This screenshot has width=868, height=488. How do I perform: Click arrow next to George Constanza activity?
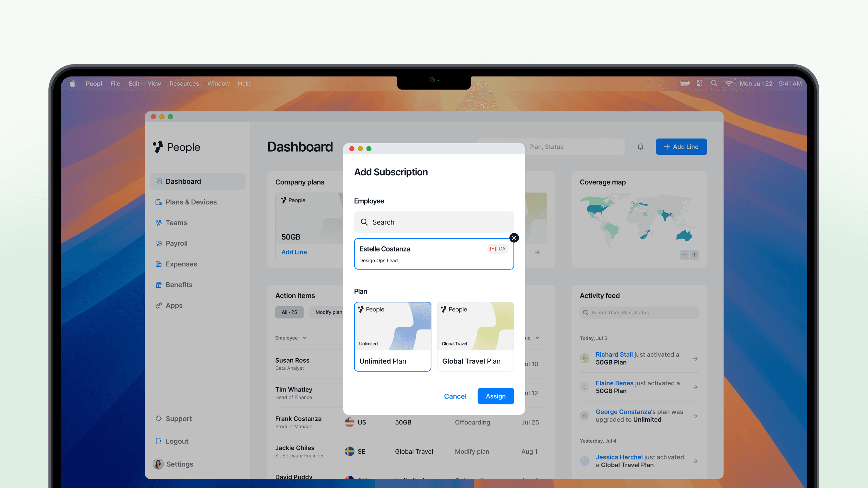(x=695, y=416)
